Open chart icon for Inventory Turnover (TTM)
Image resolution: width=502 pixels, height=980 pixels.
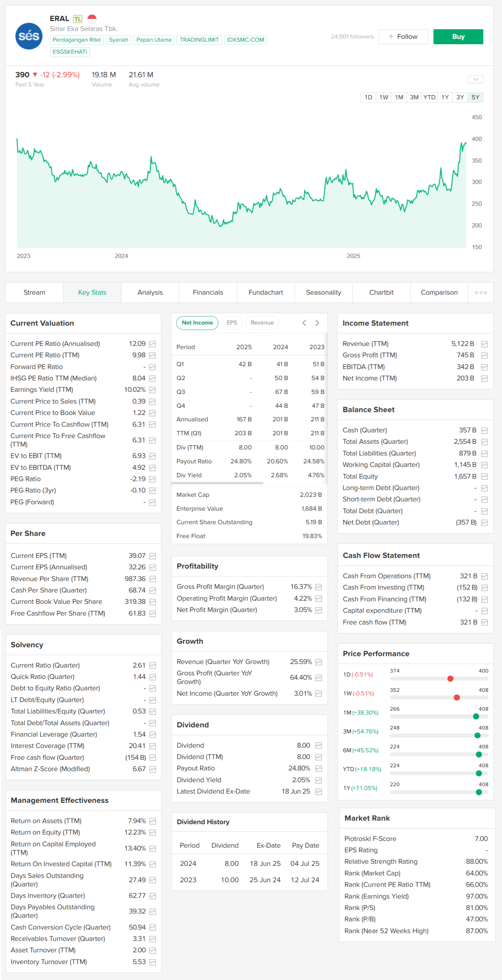[153, 962]
